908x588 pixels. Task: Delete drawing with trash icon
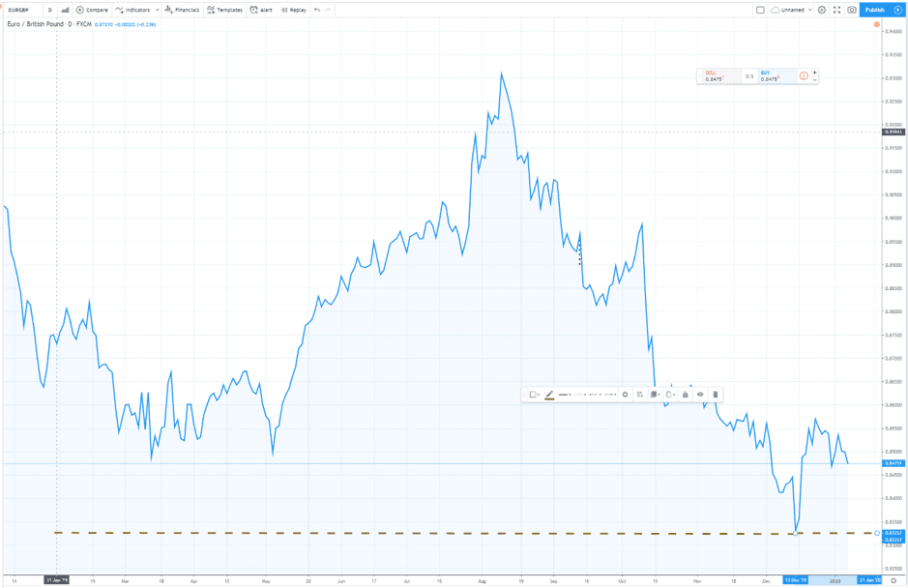point(716,395)
